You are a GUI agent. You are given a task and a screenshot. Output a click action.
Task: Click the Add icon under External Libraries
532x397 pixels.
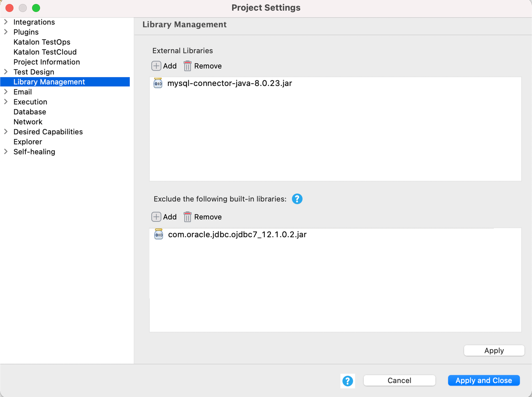[156, 66]
